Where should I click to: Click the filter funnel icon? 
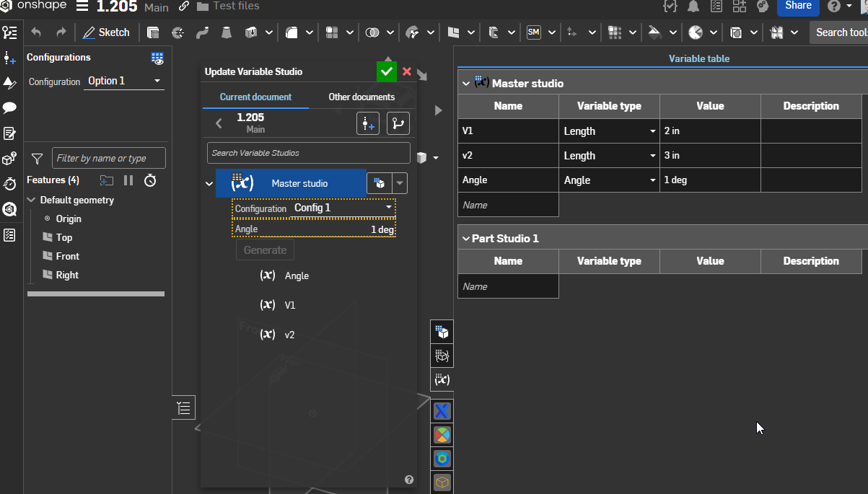point(38,158)
